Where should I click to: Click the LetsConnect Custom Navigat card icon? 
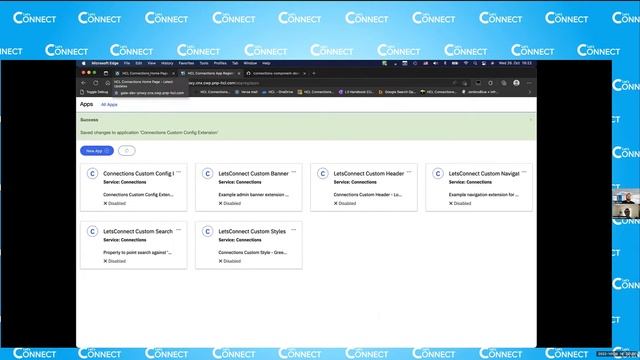pos(438,173)
